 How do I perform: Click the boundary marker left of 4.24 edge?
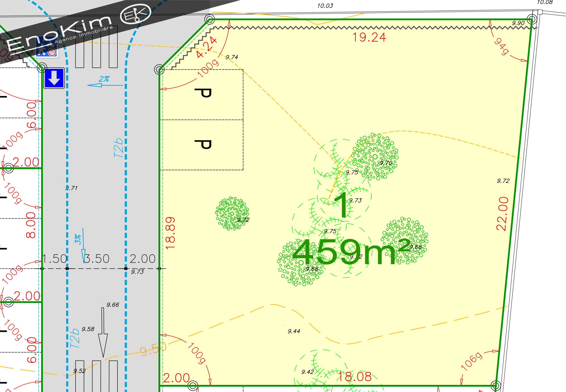(159, 69)
